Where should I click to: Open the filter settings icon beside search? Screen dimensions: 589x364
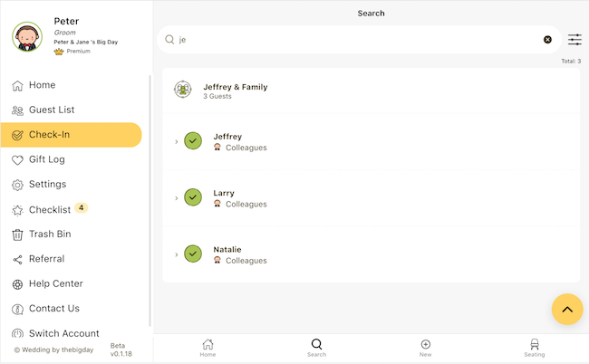click(575, 40)
